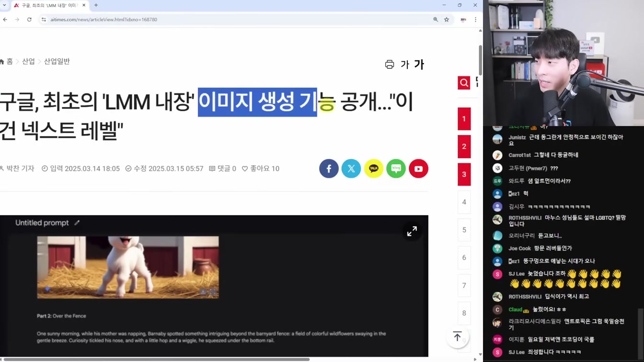Click the 수정 2025.03.15 05:57 date
This screenshot has height=362, width=644.
(x=164, y=169)
